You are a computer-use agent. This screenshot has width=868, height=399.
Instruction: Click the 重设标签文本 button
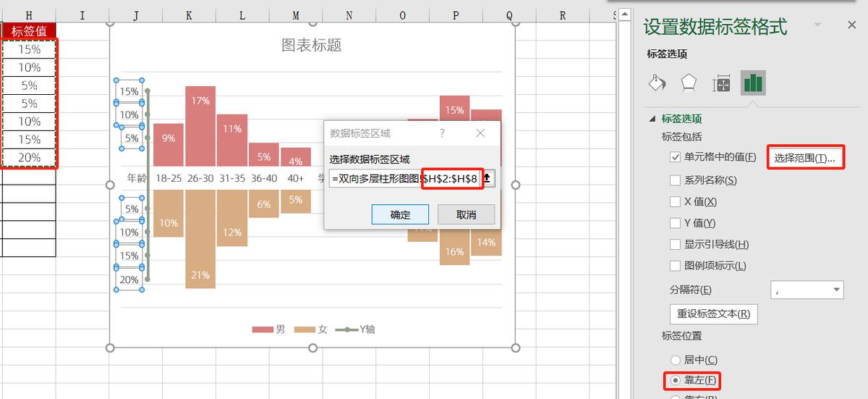click(713, 314)
